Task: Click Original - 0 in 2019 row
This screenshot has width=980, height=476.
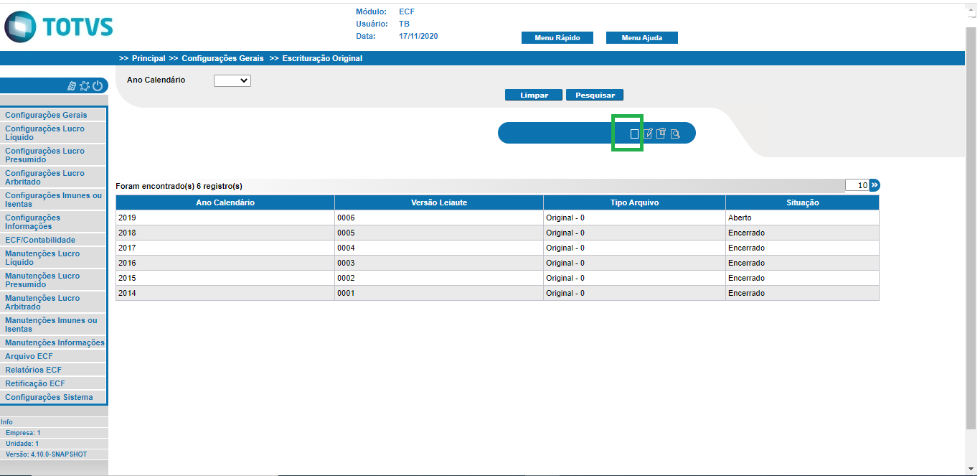Action: [x=634, y=218]
